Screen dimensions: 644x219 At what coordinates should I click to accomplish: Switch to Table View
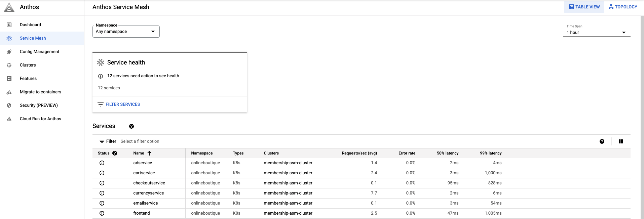pyautogui.click(x=584, y=7)
